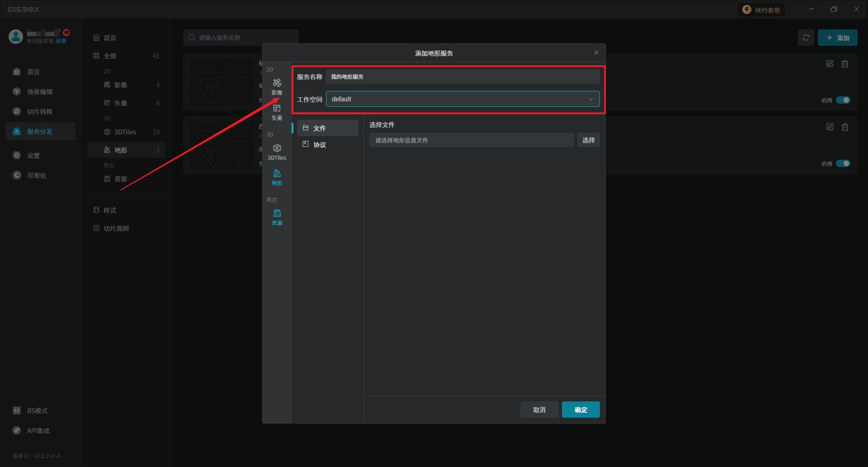Choose the 3DTiles service type icon in dialog
This screenshot has height=467, width=868.
277,152
